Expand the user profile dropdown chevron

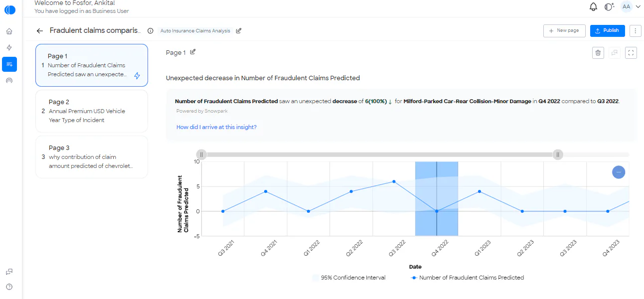[x=638, y=6]
